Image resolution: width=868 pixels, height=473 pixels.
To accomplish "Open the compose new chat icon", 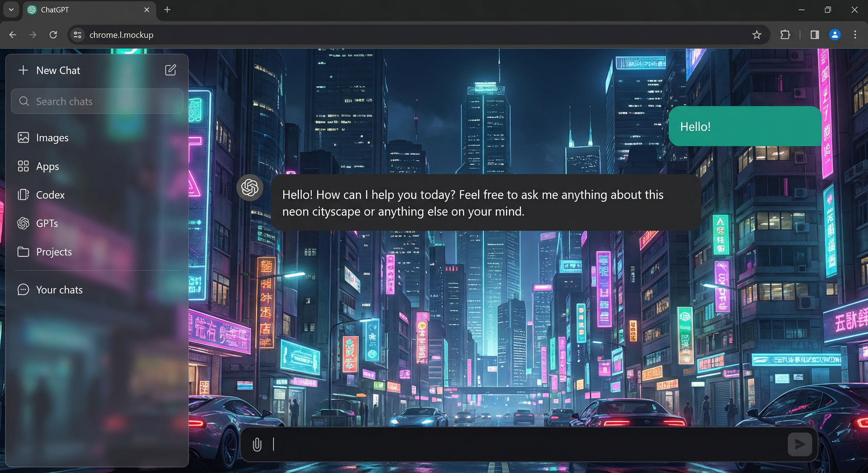I will click(x=171, y=70).
